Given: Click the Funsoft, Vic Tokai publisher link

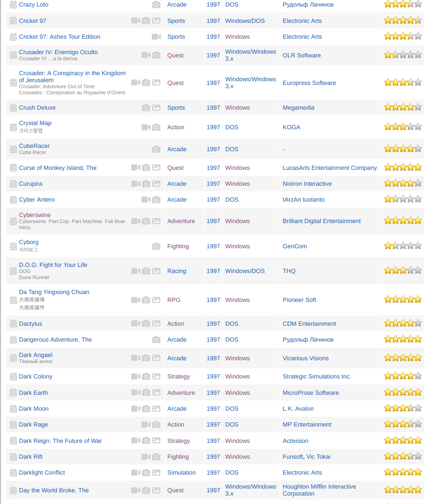Looking at the screenshot, I should [306, 457].
